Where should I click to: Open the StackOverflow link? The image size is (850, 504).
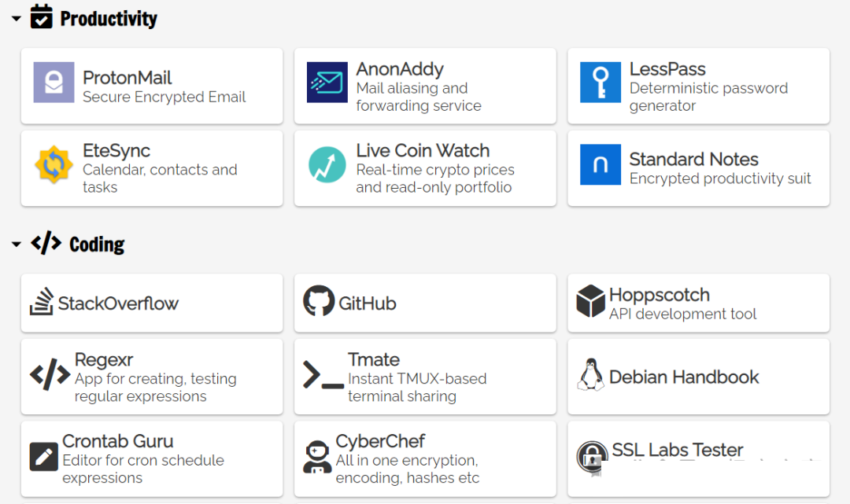(x=118, y=304)
